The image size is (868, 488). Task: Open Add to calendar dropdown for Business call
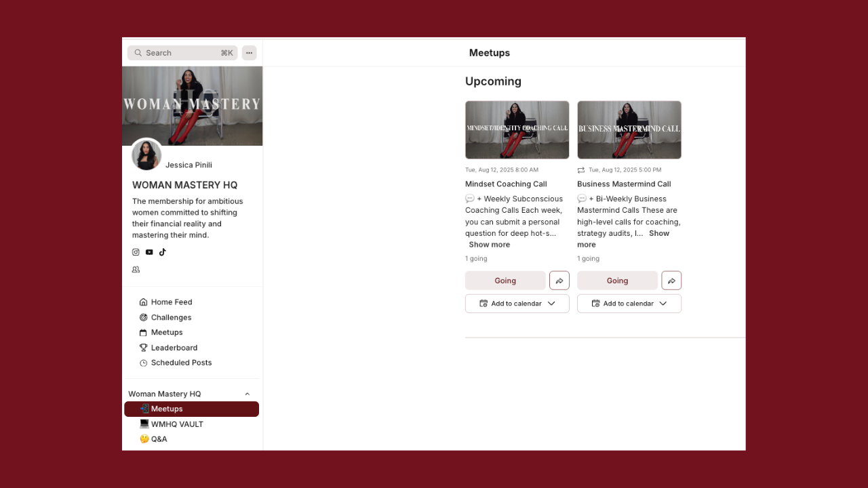(629, 304)
